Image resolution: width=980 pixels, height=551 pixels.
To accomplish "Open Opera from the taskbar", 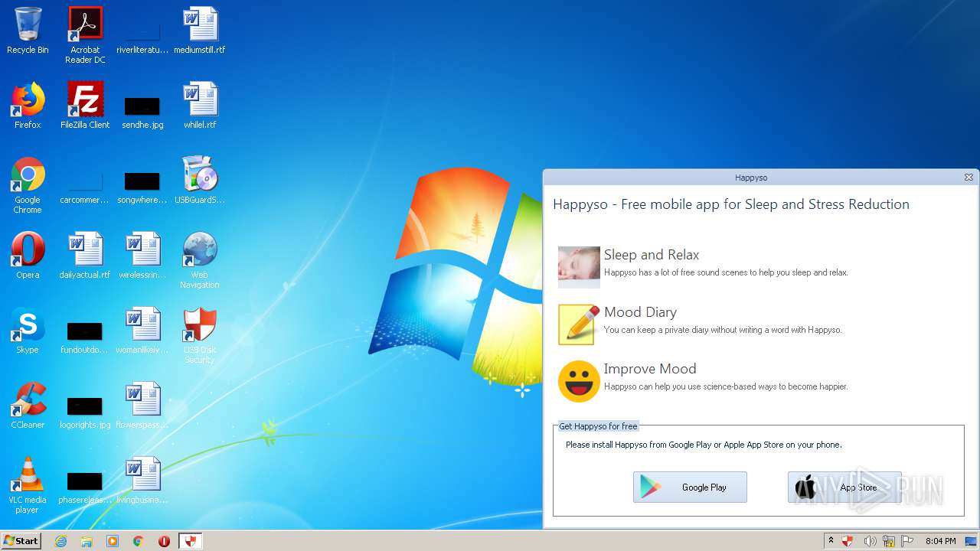I will (x=164, y=541).
